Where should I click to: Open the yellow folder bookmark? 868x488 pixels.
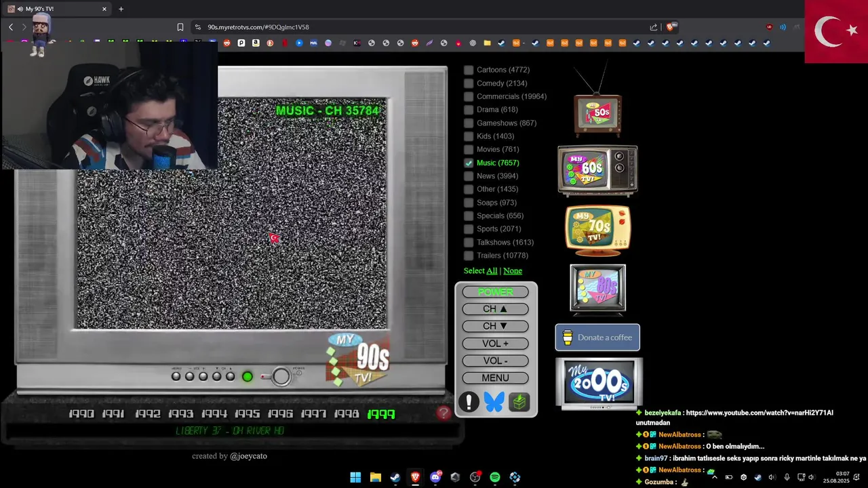487,43
